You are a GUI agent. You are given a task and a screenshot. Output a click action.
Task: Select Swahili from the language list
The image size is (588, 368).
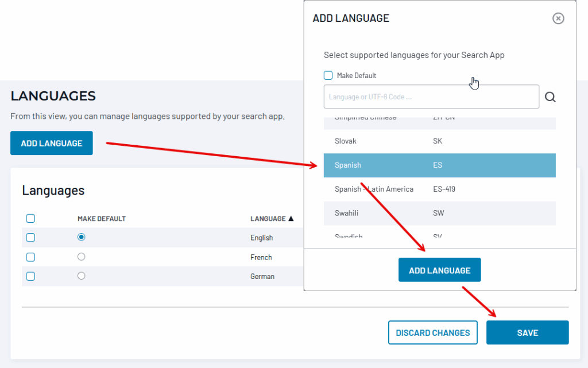[x=439, y=213]
